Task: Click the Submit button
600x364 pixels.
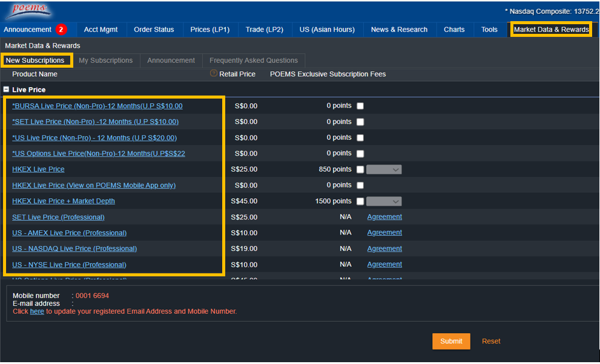Action: click(x=451, y=341)
